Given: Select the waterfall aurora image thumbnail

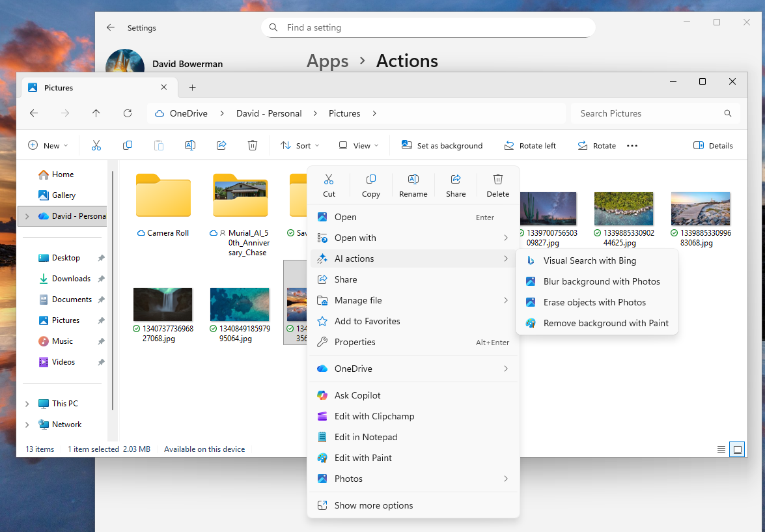Looking at the screenshot, I should (163, 304).
